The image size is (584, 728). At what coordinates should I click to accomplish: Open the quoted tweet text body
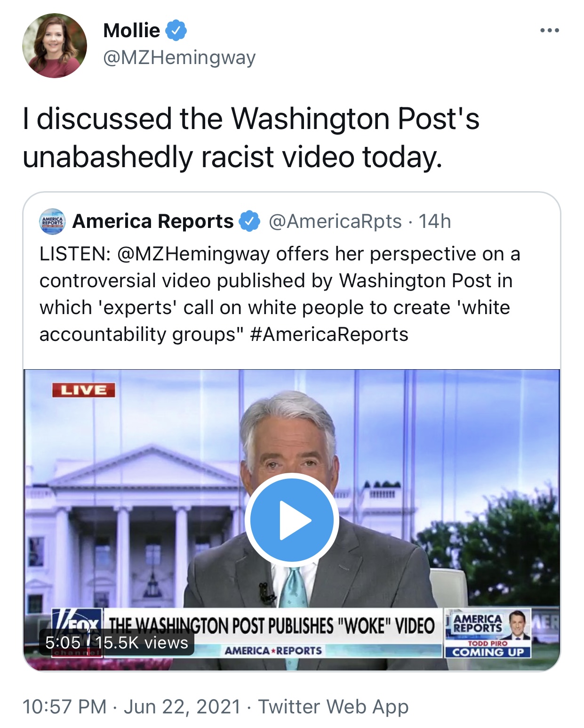[x=280, y=294]
